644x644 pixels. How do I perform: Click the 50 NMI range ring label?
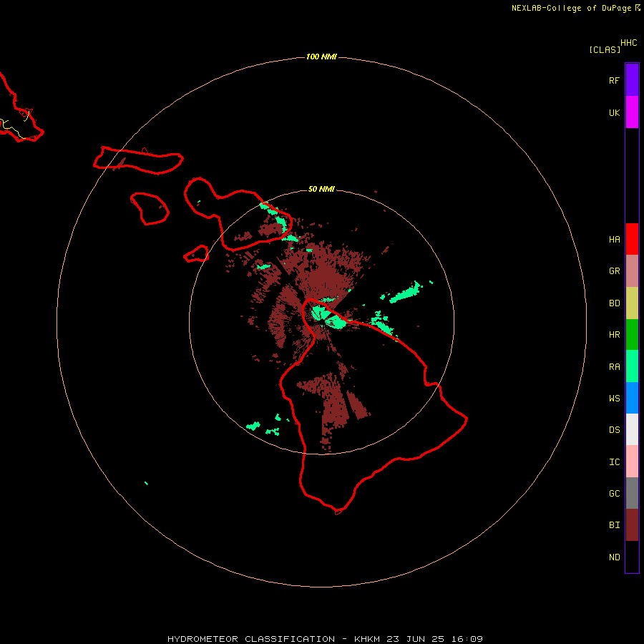click(x=321, y=189)
